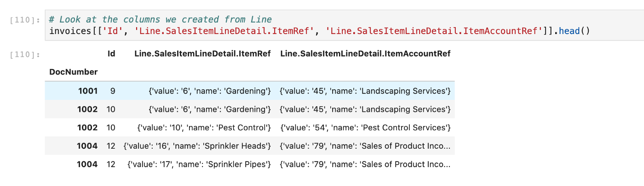The image size is (644, 186).
Task: Click the head() call in the code cell
Action: point(569,31)
